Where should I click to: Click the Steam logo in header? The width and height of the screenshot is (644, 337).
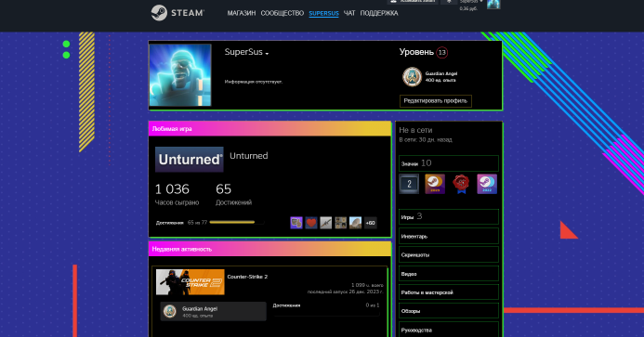tap(177, 13)
